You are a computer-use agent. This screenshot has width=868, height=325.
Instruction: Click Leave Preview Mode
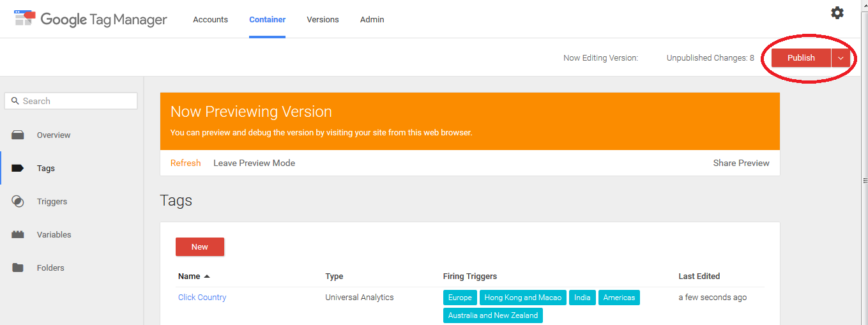pos(254,163)
